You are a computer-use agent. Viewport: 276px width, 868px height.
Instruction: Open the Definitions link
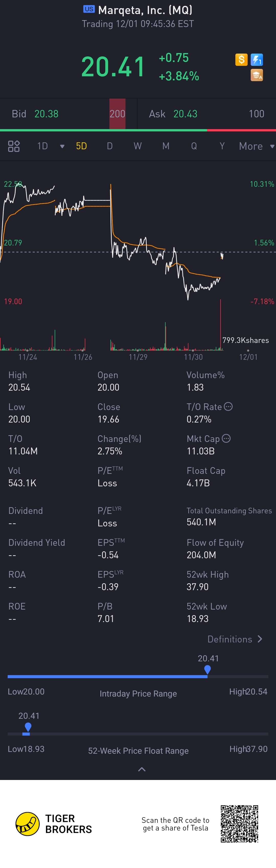click(235, 639)
